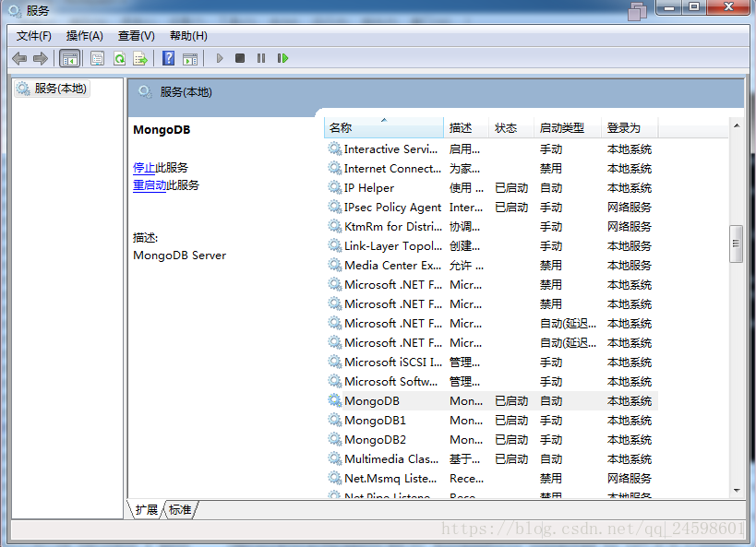The height and width of the screenshot is (547, 756).
Task: Sort by the 状态 column header
Action: tap(511, 127)
